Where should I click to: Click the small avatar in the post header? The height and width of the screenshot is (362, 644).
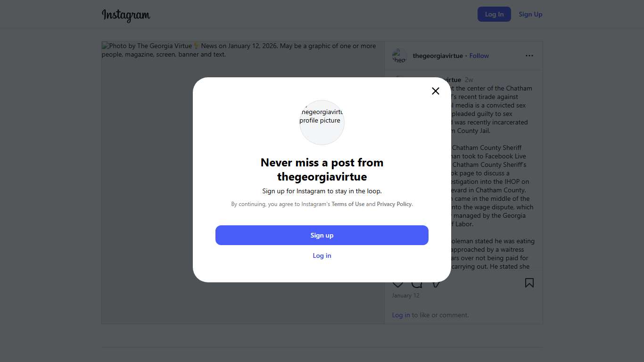click(x=399, y=56)
